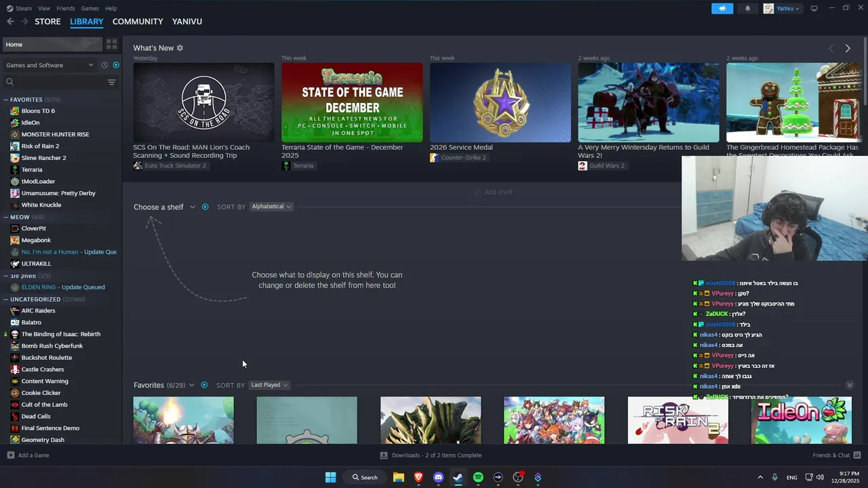The image size is (868, 488).
Task: Open the Brave browser from the taskbar
Action: pyautogui.click(x=418, y=477)
